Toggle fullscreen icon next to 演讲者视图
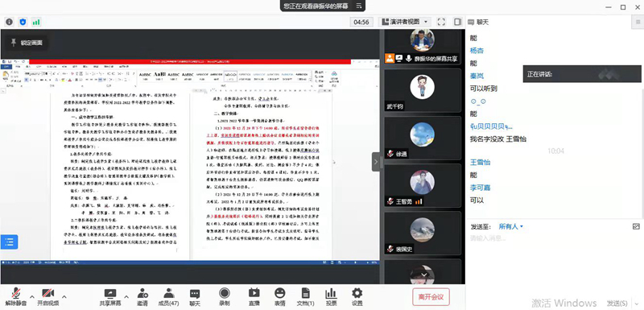Image resolution: width=644 pixels, height=310 pixels. click(x=441, y=22)
